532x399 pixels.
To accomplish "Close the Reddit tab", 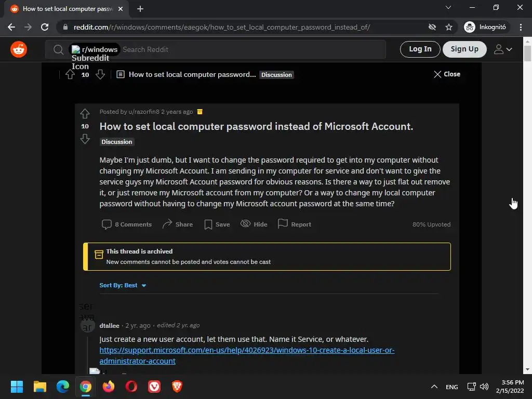I will (121, 9).
